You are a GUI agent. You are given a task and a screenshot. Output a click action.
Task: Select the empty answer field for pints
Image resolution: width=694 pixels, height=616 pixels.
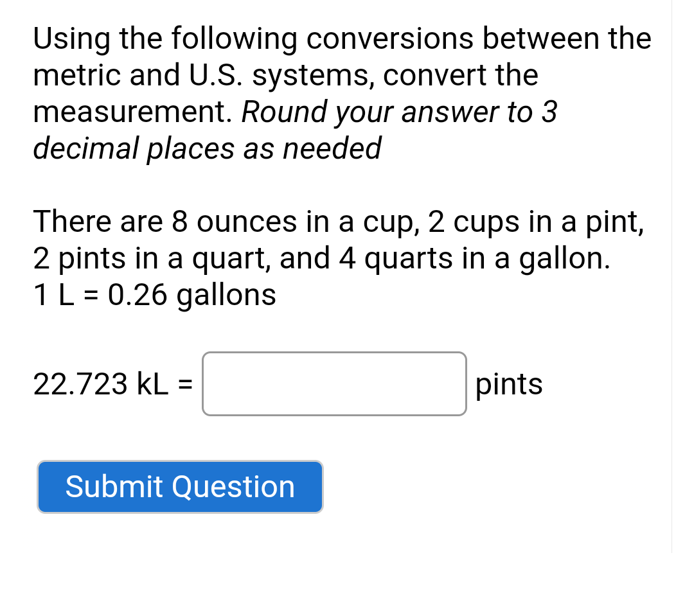point(334,384)
